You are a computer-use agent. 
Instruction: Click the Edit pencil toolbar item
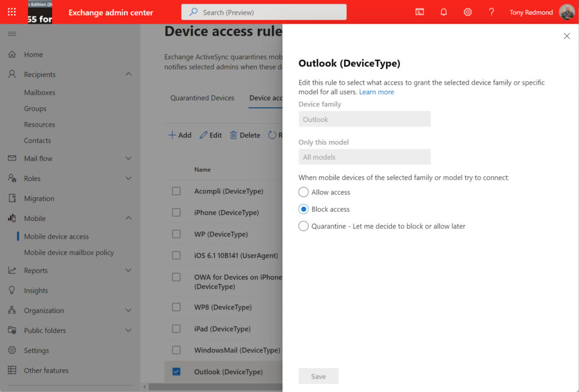tap(210, 135)
